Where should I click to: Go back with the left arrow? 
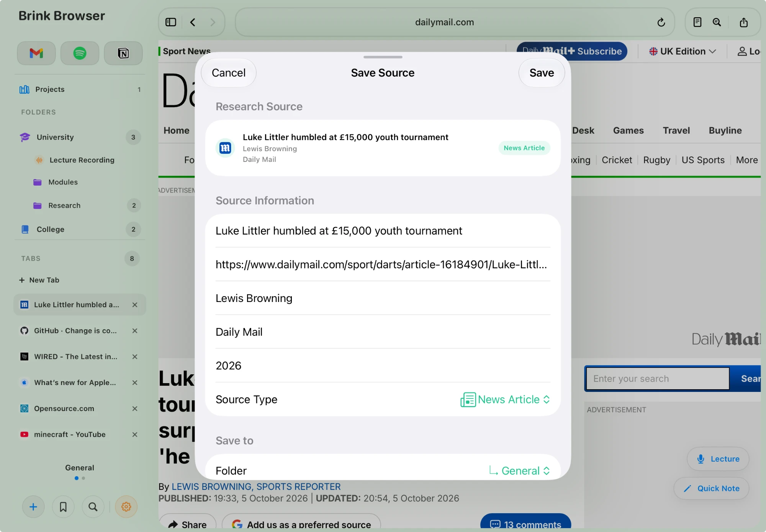193,22
